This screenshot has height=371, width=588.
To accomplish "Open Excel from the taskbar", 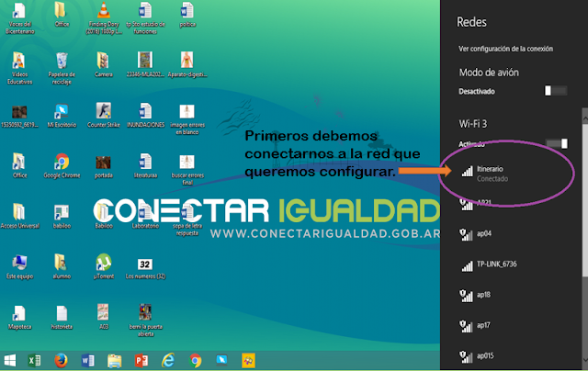I will click(34, 361).
